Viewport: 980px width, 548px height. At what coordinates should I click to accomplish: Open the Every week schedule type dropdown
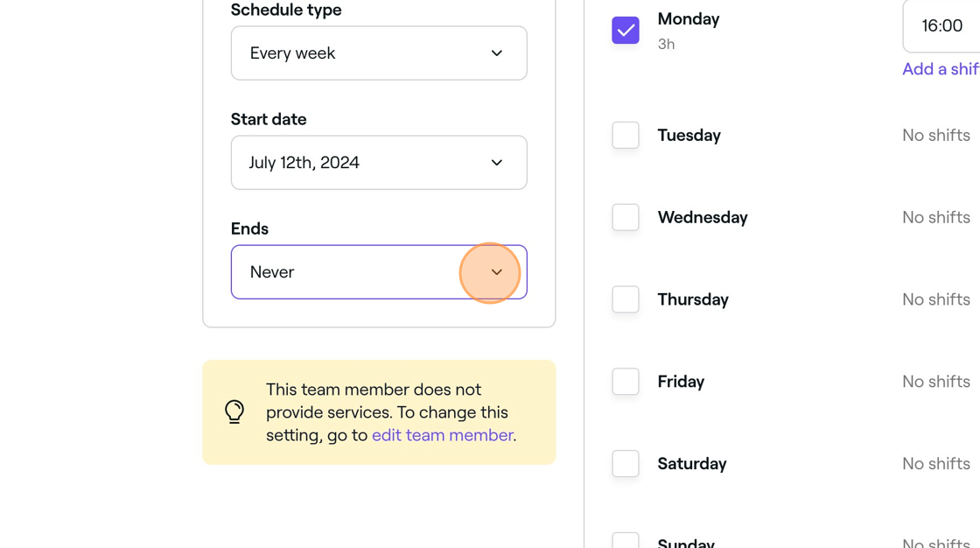coord(379,53)
